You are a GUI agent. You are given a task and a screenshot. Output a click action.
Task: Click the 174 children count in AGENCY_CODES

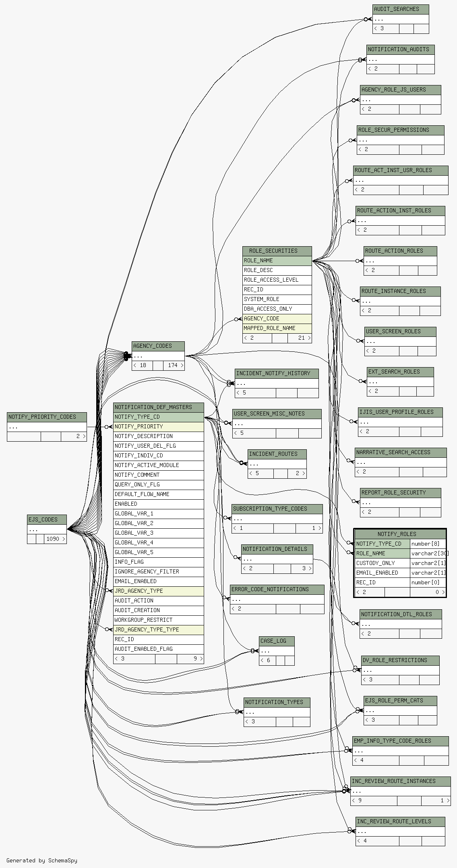174,365
